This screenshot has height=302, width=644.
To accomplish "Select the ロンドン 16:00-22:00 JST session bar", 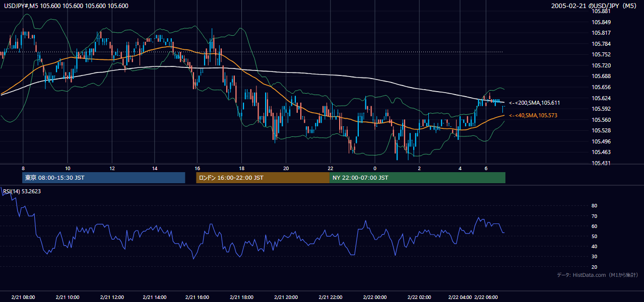I will coord(263,178).
